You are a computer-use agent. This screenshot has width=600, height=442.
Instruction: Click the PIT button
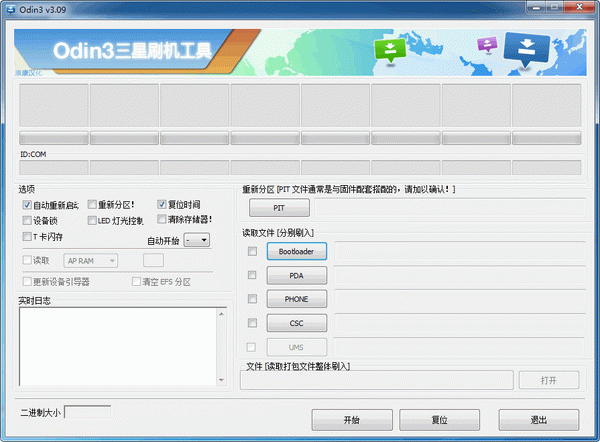(279, 208)
